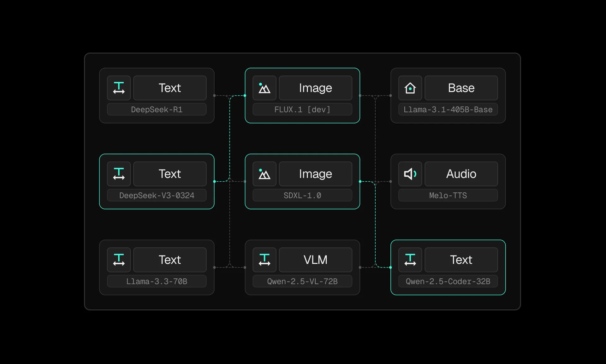Click the Llama-3.1-405B-Base label
The image size is (606, 364).
click(448, 109)
